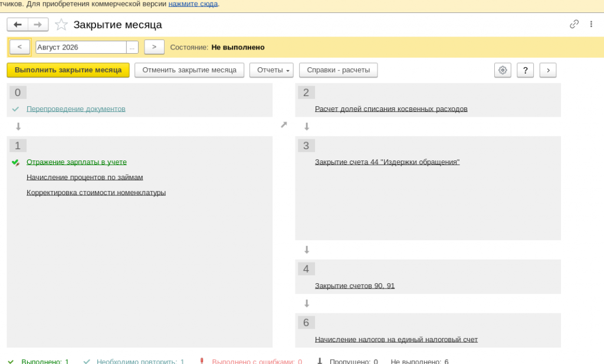The width and height of the screenshot is (604, 364).
Task: Open period picker ellipsis button
Action: click(132, 47)
